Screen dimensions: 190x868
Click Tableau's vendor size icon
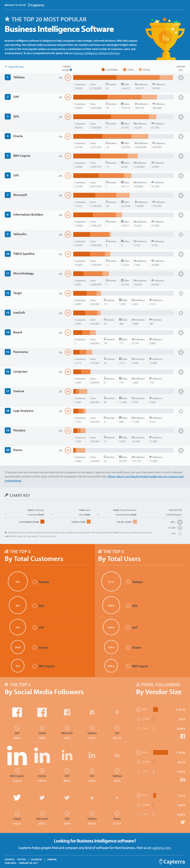click(x=180, y=78)
